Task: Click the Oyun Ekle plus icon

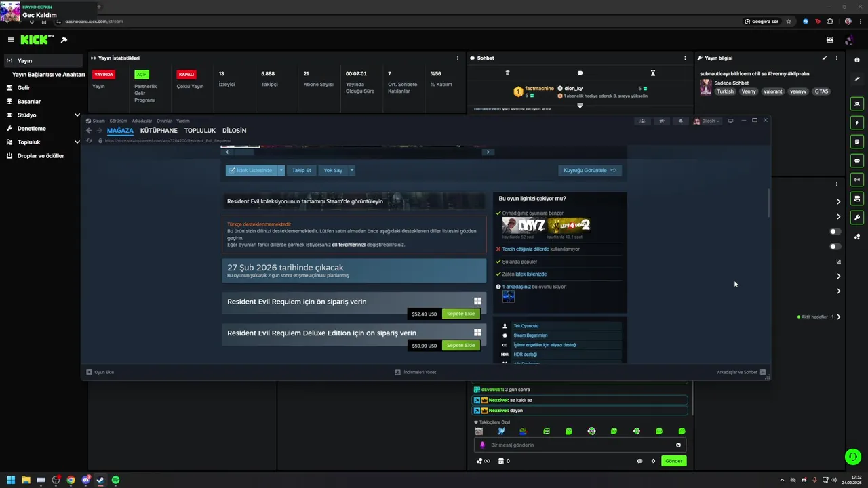Action: point(89,372)
